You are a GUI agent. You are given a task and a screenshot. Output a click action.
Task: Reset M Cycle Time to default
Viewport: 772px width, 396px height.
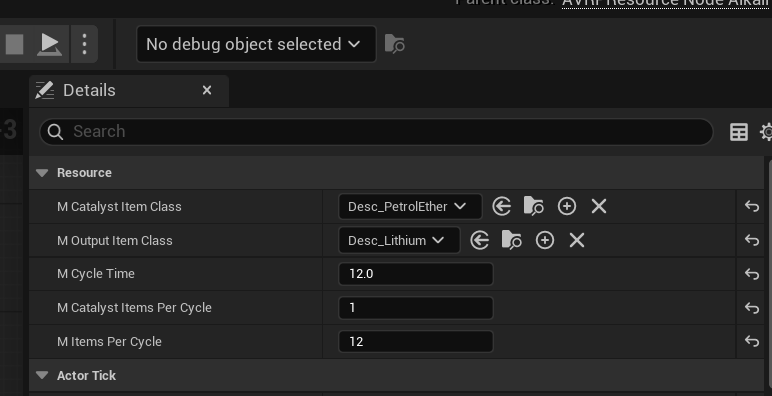(752, 274)
